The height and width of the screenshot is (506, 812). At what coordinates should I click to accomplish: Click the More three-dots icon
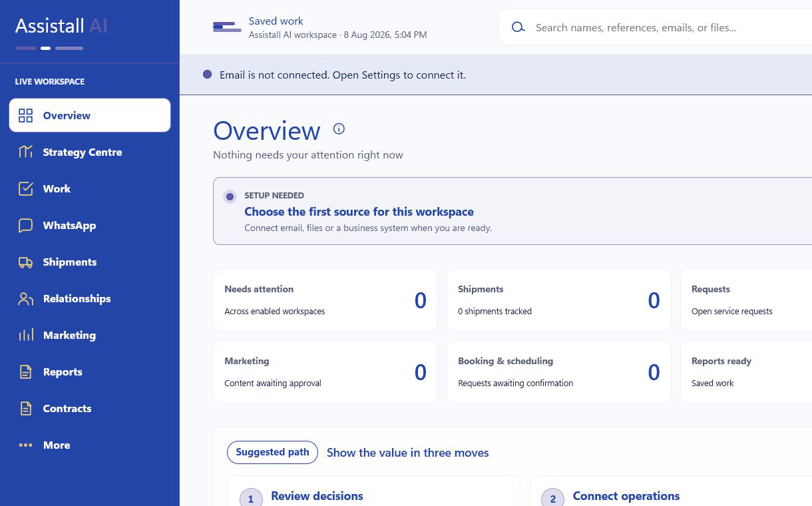coord(25,445)
